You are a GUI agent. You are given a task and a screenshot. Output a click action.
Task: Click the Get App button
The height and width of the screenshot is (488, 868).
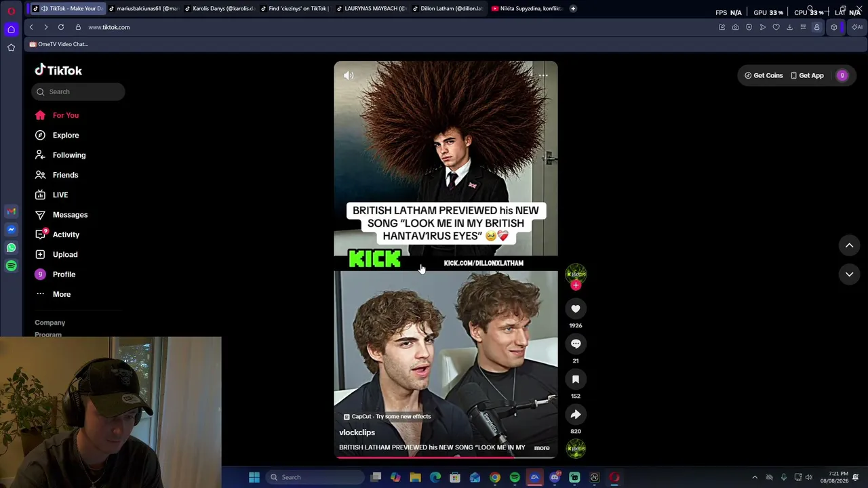[807, 75]
